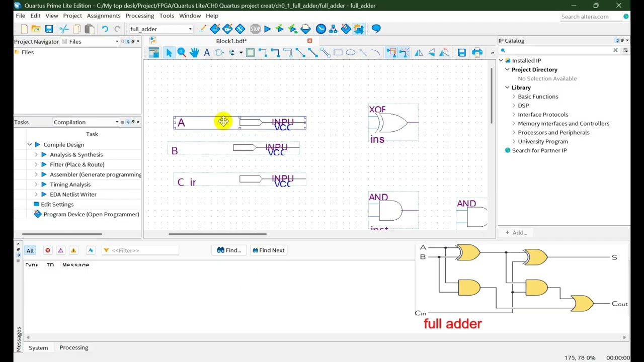Open the Processing menu

click(140, 16)
